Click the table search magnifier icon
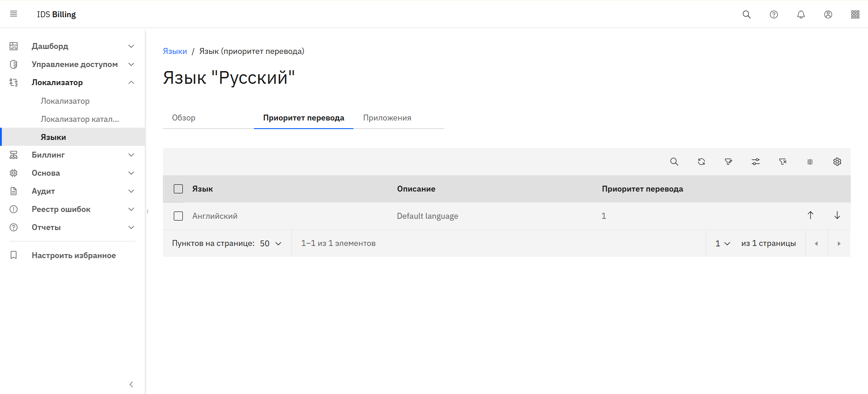Viewport: 868px width, 394px height. tap(674, 162)
